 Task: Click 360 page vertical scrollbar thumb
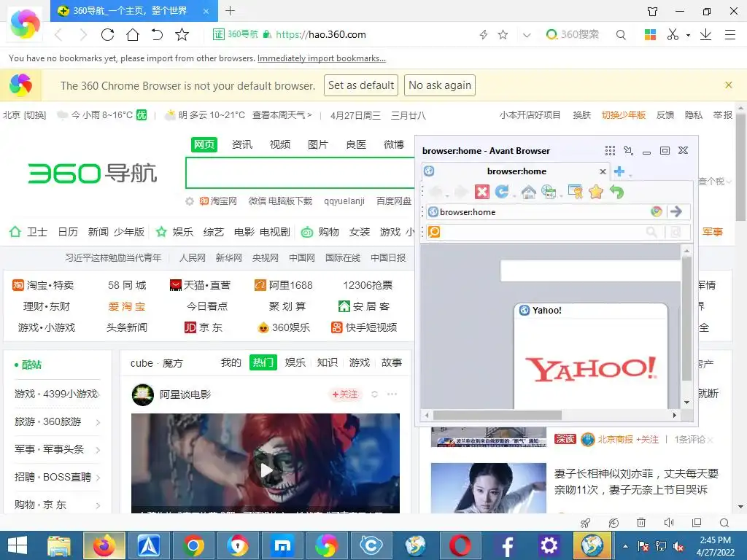(741, 167)
